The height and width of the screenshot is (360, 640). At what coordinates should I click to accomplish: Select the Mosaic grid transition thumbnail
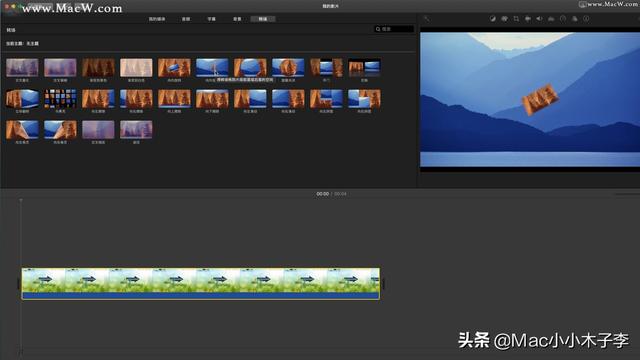[x=60, y=99]
